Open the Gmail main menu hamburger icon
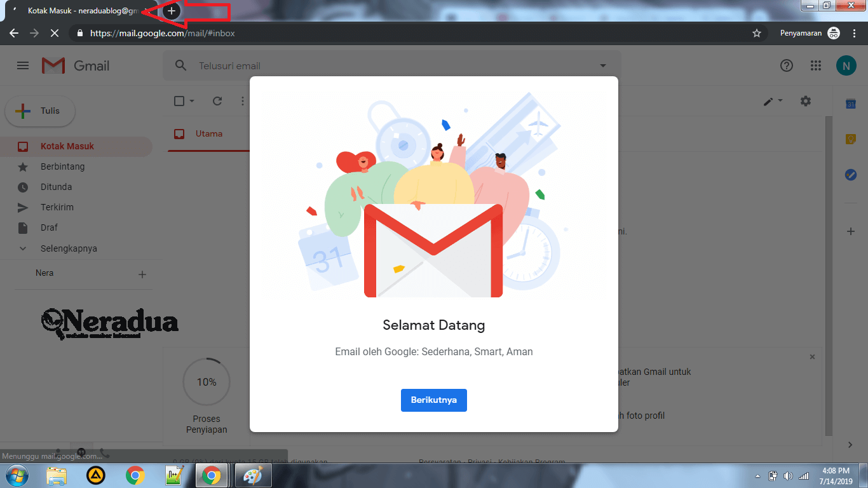Viewport: 868px width, 488px height. [23, 65]
